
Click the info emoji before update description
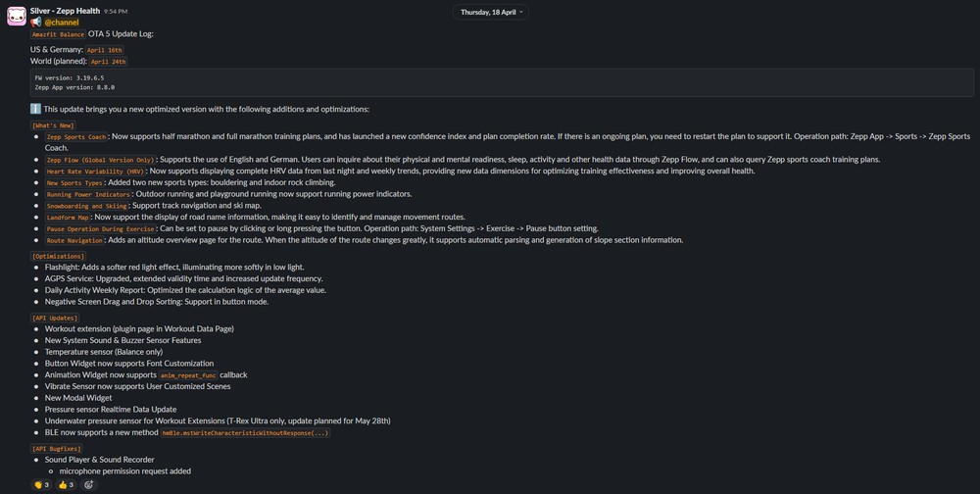coord(36,109)
